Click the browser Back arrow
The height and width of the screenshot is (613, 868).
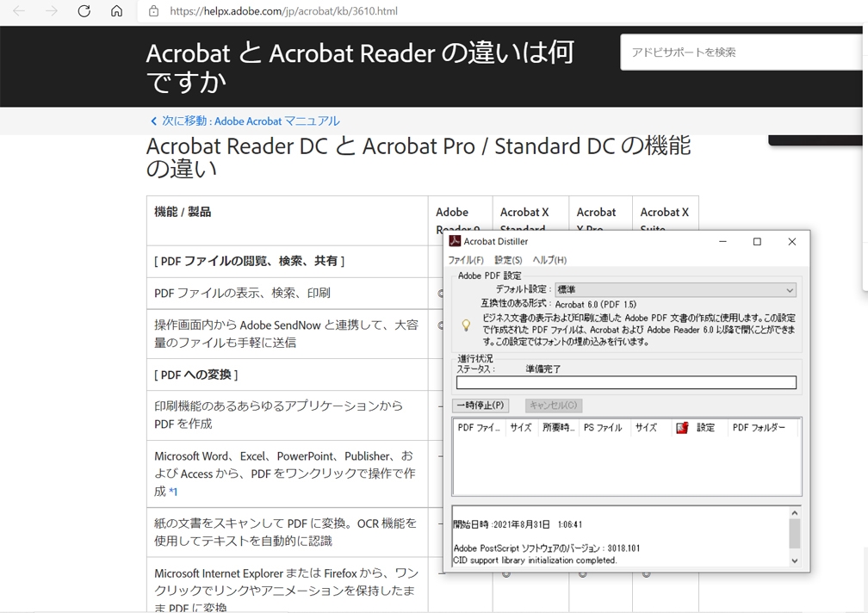[18, 12]
